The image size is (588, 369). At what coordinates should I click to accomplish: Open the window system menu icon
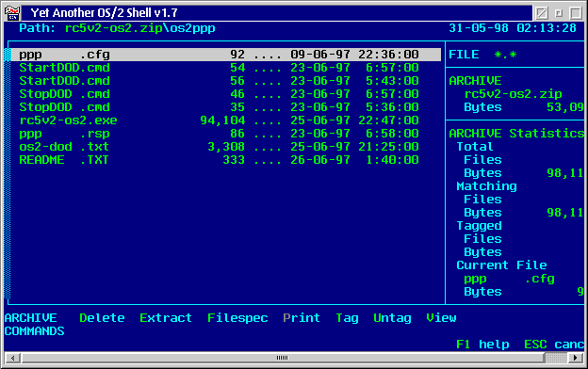point(12,13)
